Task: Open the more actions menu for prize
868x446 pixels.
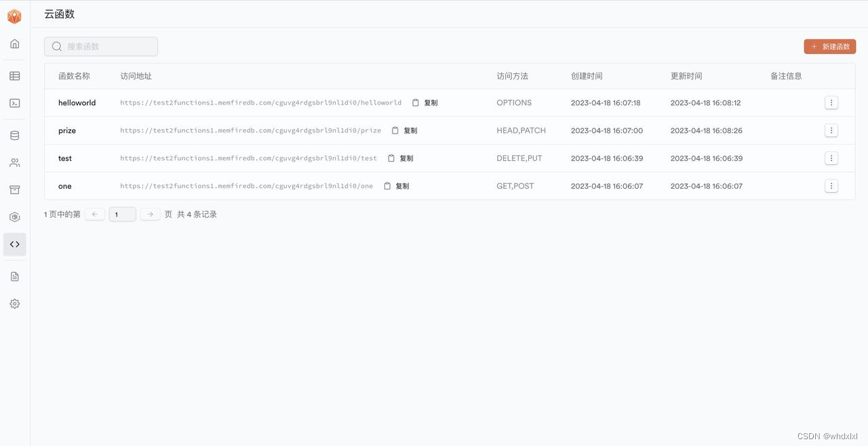Action: (831, 130)
